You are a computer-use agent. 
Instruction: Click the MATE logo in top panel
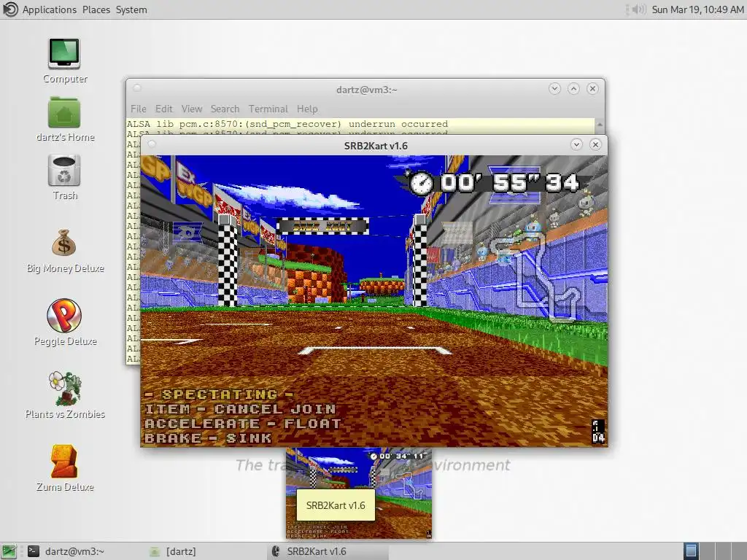tap(10, 9)
